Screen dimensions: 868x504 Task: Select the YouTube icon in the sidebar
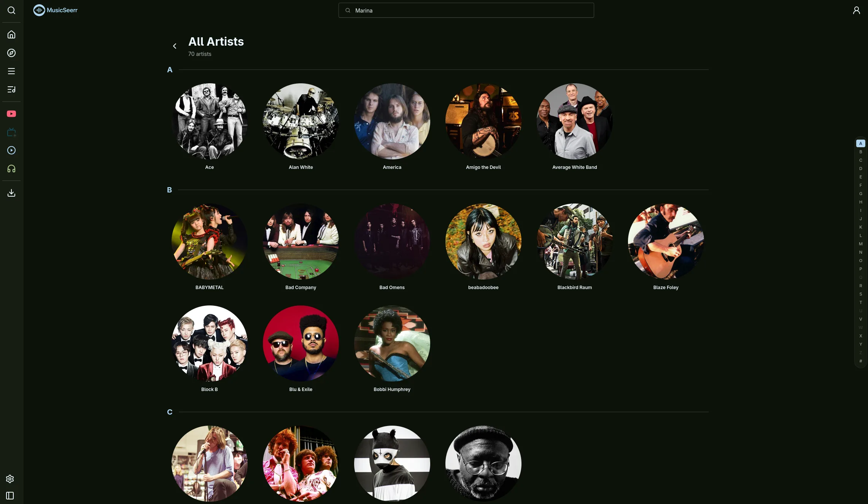coord(11,113)
